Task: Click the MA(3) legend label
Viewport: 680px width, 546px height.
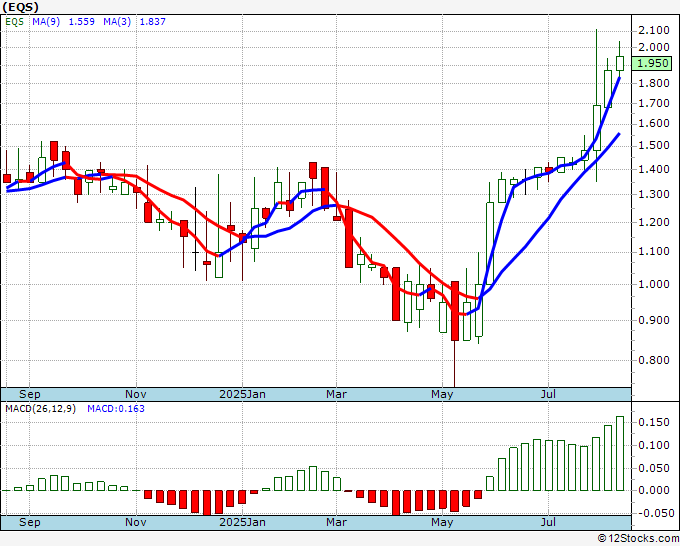Action: click(x=117, y=22)
